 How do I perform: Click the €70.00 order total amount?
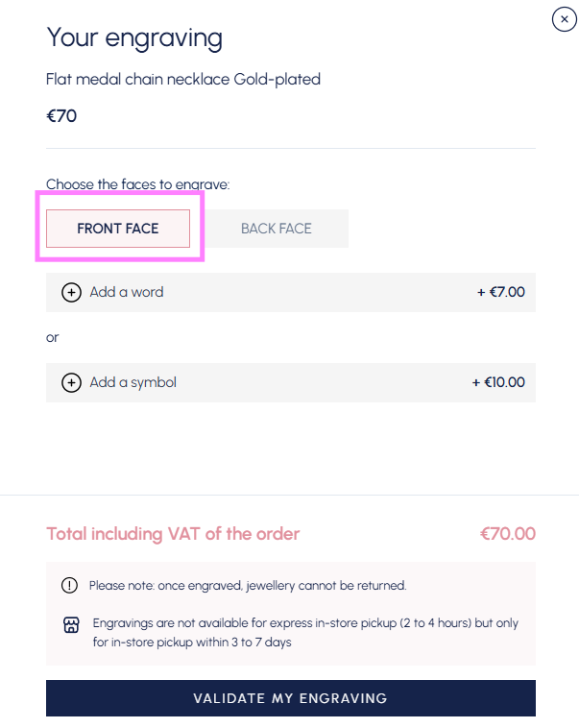pos(507,534)
